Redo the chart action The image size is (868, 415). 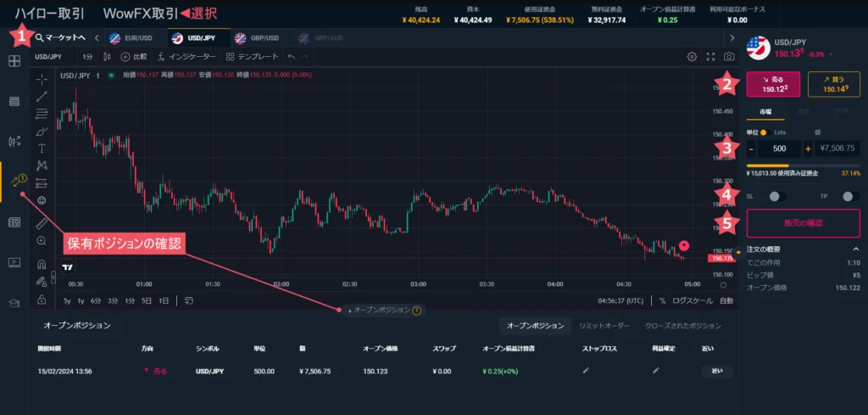tap(304, 57)
